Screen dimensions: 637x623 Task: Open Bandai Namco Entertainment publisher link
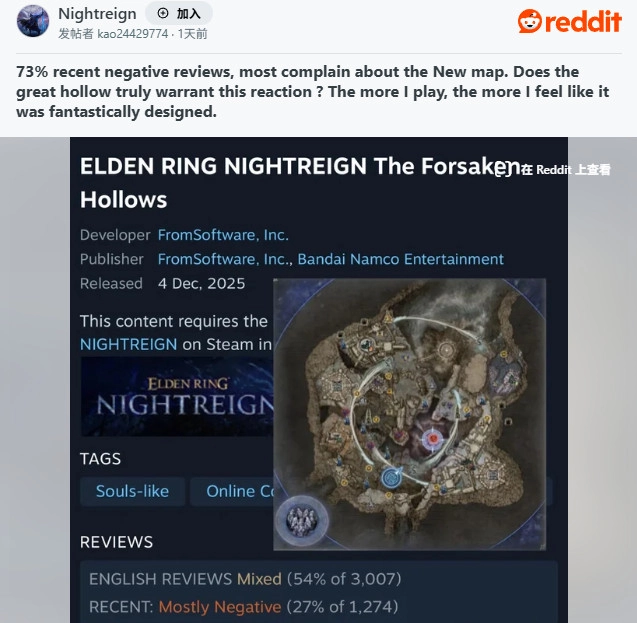(x=401, y=259)
